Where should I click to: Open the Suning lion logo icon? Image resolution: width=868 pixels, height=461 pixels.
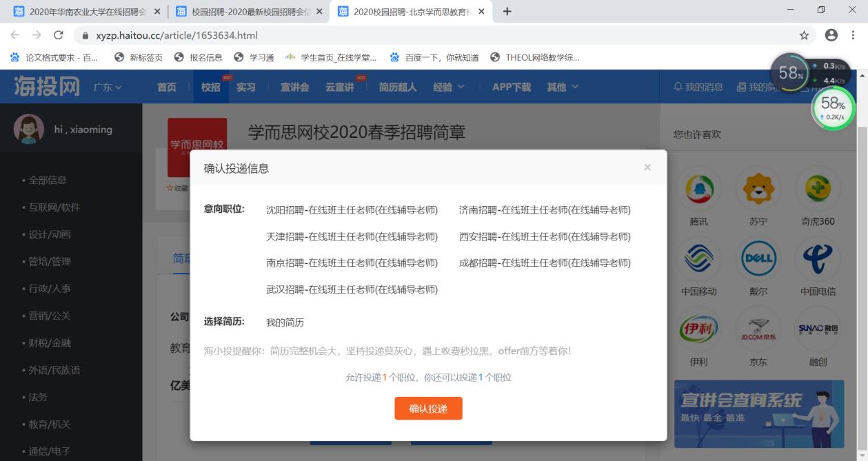758,189
